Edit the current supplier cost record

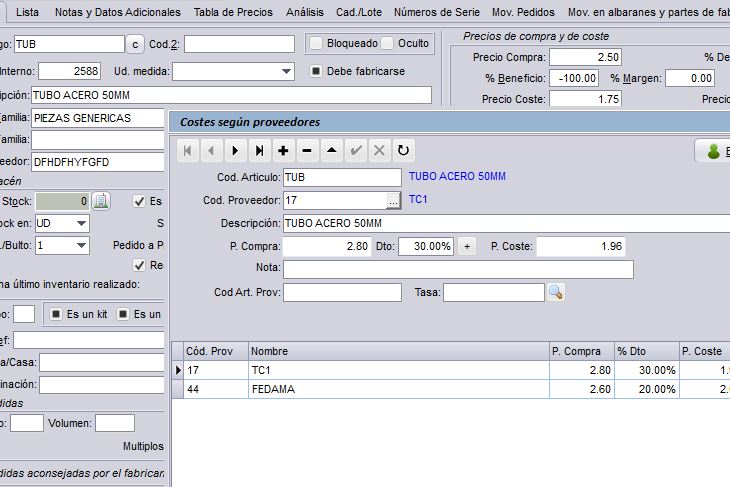[x=331, y=150]
